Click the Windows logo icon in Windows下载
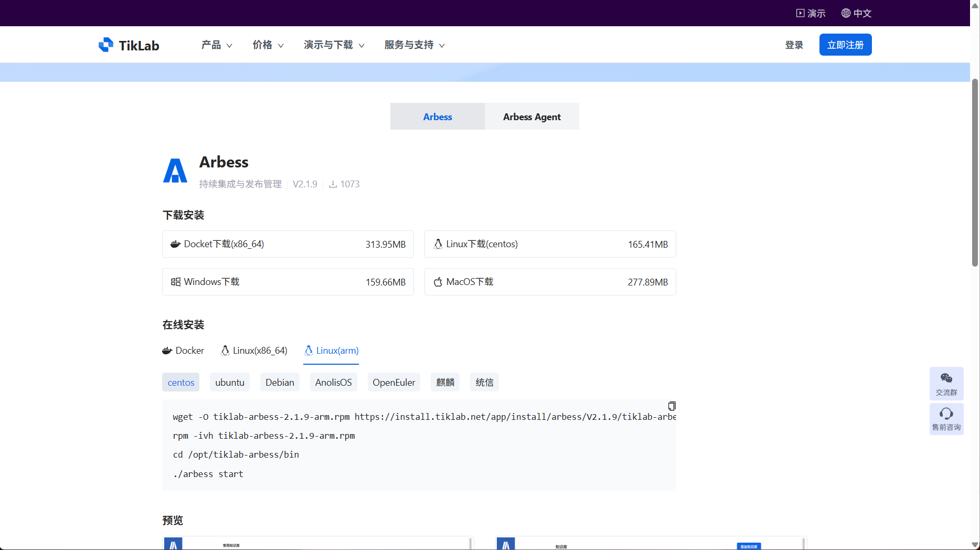The width and height of the screenshot is (980, 550). pyautogui.click(x=176, y=282)
